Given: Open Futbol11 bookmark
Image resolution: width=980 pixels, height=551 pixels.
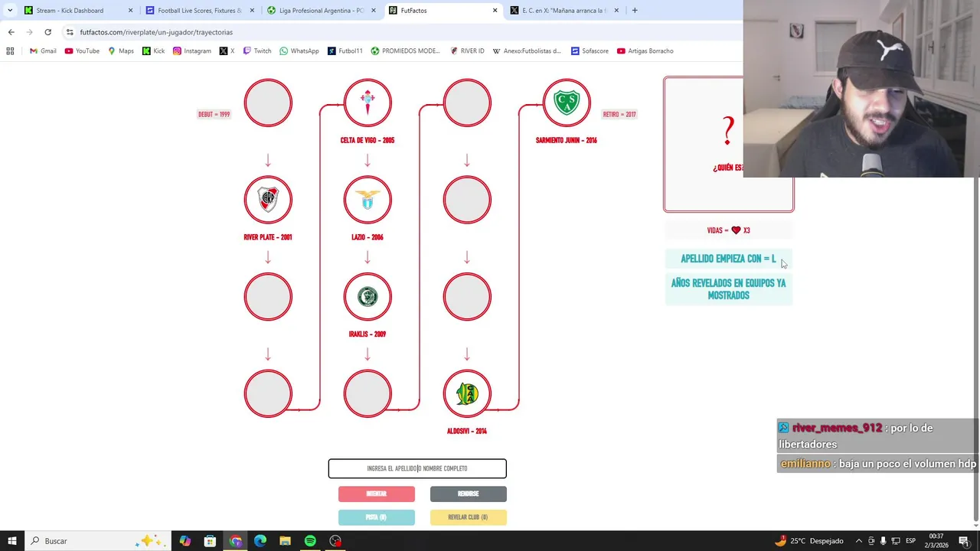Looking at the screenshot, I should 345,51.
